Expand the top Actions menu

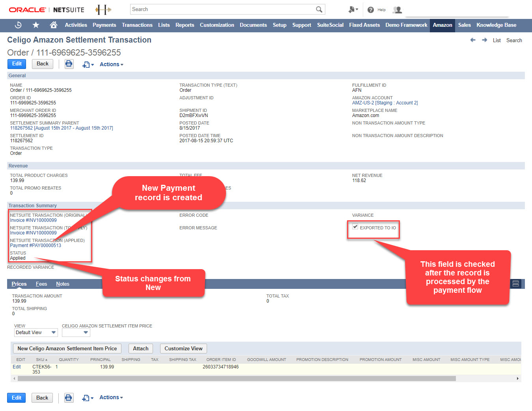tap(111, 64)
